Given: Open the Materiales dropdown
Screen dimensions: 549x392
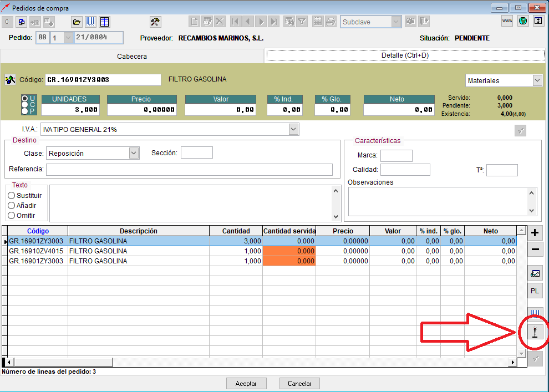Looking at the screenshot, I should [537, 80].
